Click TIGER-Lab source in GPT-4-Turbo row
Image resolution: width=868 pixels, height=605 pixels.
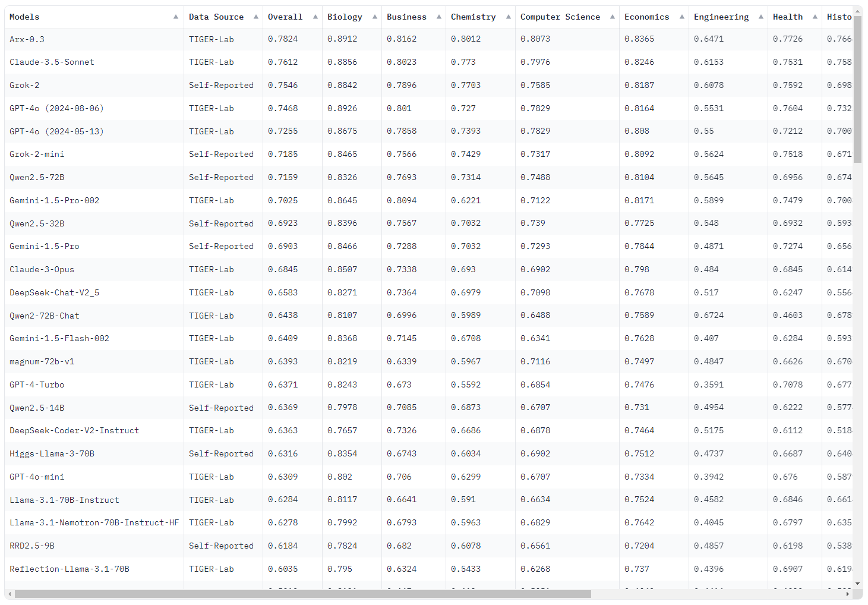(x=212, y=385)
